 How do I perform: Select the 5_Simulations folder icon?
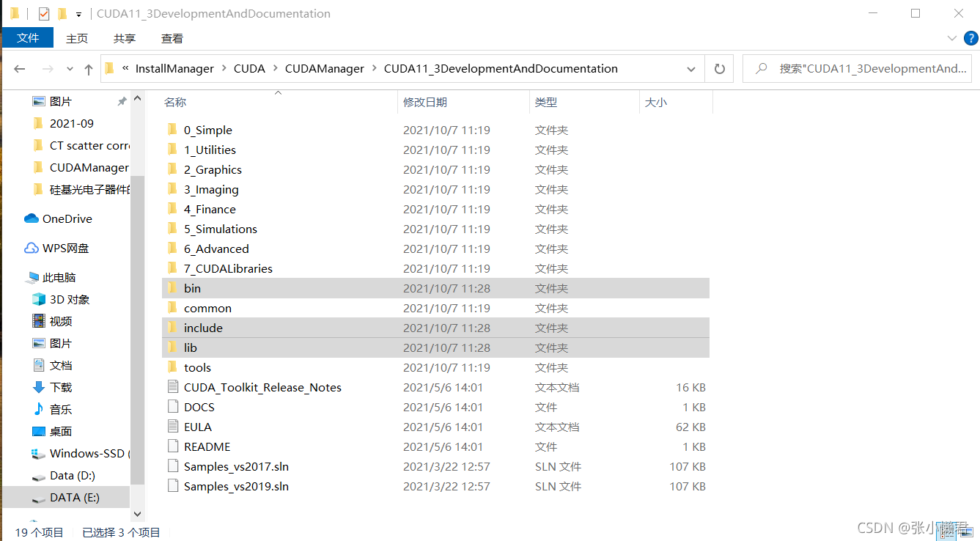(x=172, y=229)
